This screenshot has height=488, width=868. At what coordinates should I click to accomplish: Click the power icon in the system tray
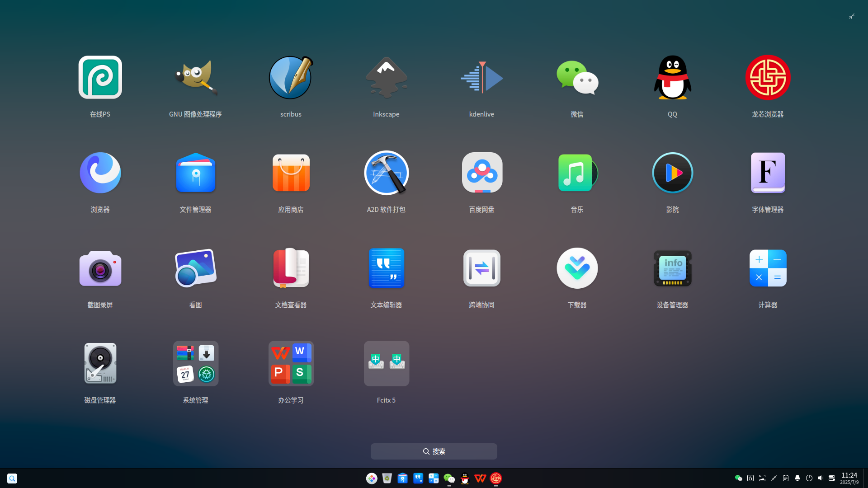pyautogui.click(x=809, y=478)
